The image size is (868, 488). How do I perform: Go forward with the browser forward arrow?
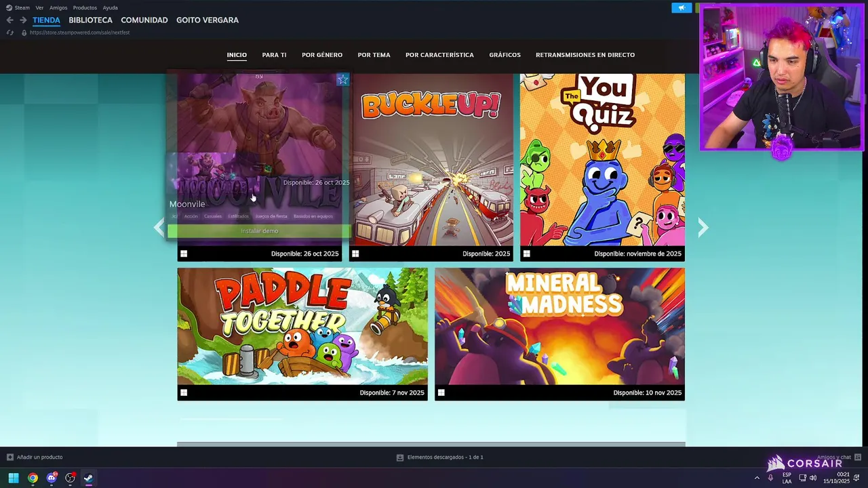click(x=22, y=20)
